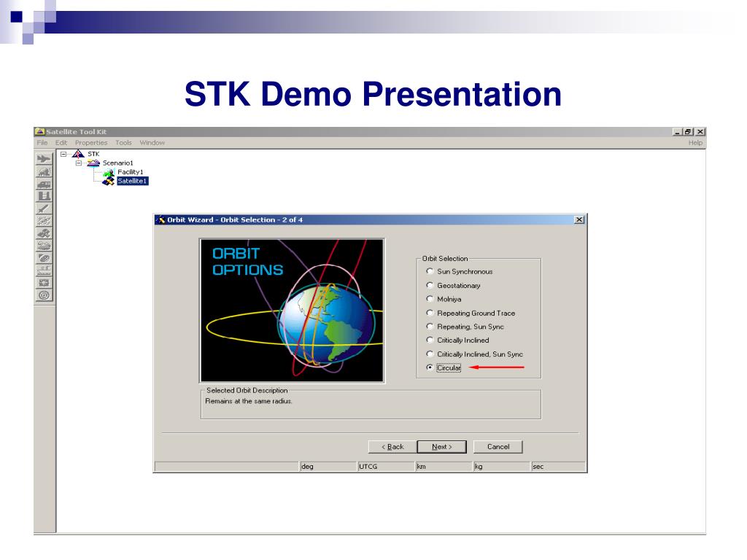This screenshot has height=560, width=747.
Task: Collapse the Scenario1 tree node
Action: (x=79, y=163)
